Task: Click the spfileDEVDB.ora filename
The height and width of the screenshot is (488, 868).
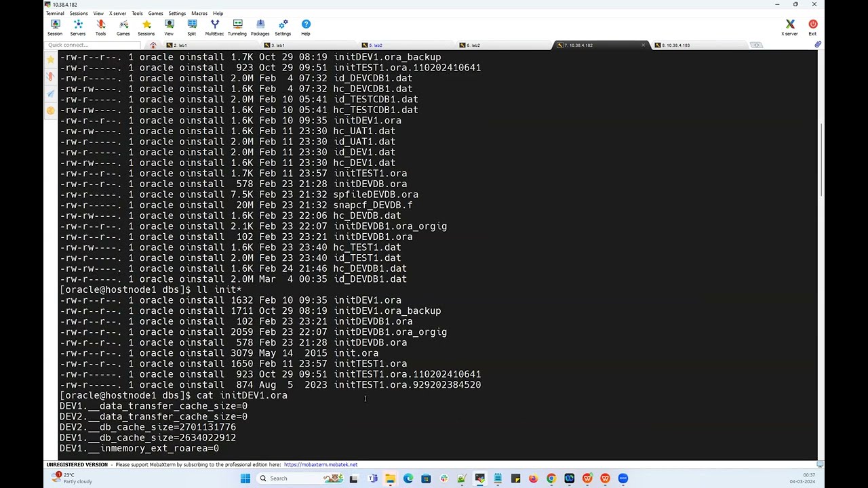Action: tap(376, 195)
